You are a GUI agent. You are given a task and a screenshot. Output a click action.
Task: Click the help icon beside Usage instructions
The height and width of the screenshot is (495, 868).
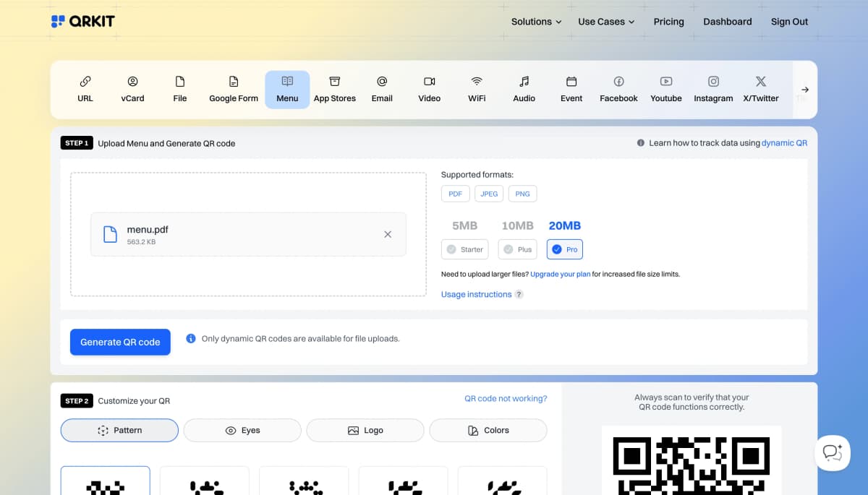[519, 295]
